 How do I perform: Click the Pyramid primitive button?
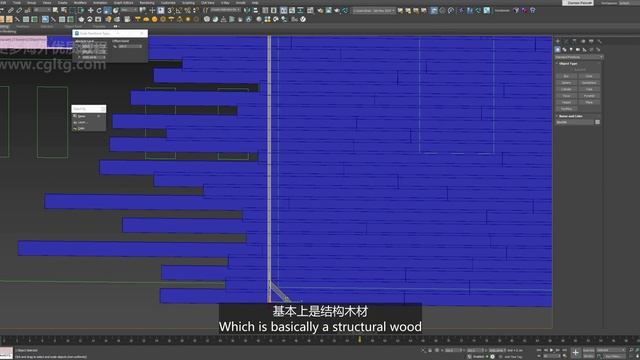pos(589,96)
